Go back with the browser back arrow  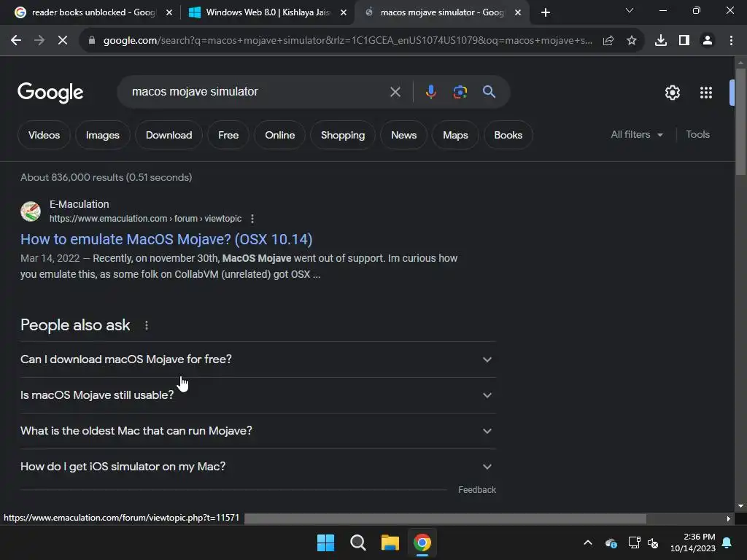[16, 41]
